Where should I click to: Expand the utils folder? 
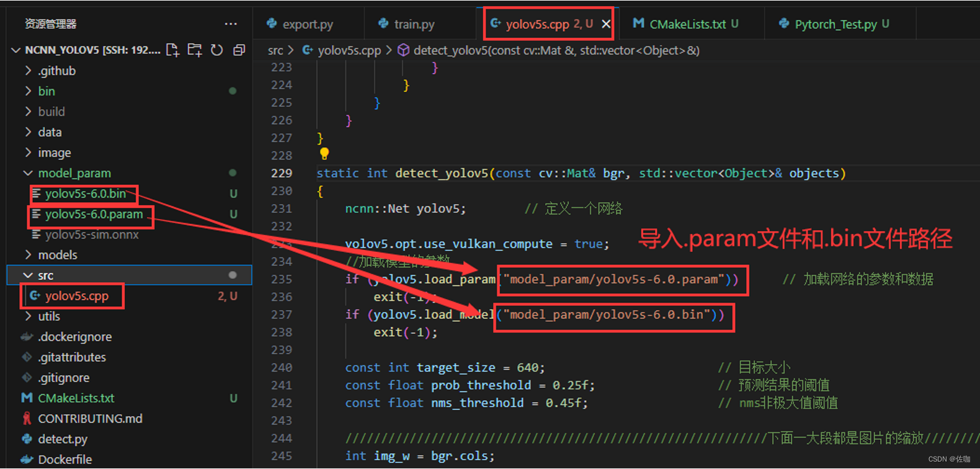pos(28,316)
